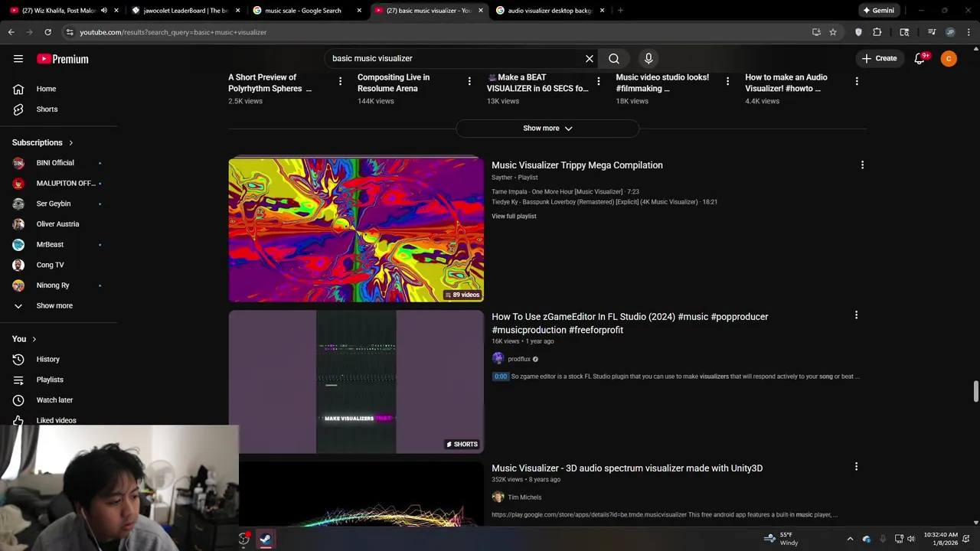Reload the page with the refresh icon
This screenshot has width=980, height=551.
point(47,32)
